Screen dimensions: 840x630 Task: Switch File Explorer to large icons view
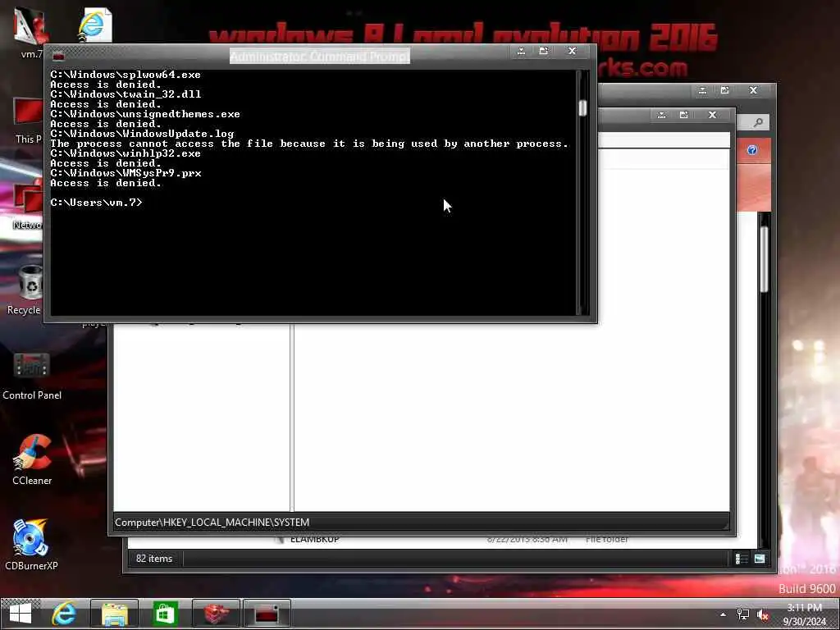click(760, 559)
